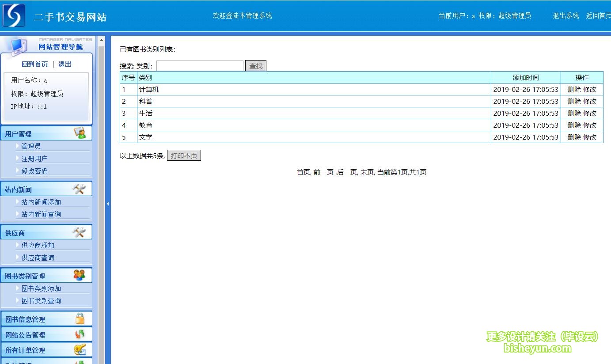Expand the 用户管理 section
The image size is (611, 364).
click(x=46, y=133)
